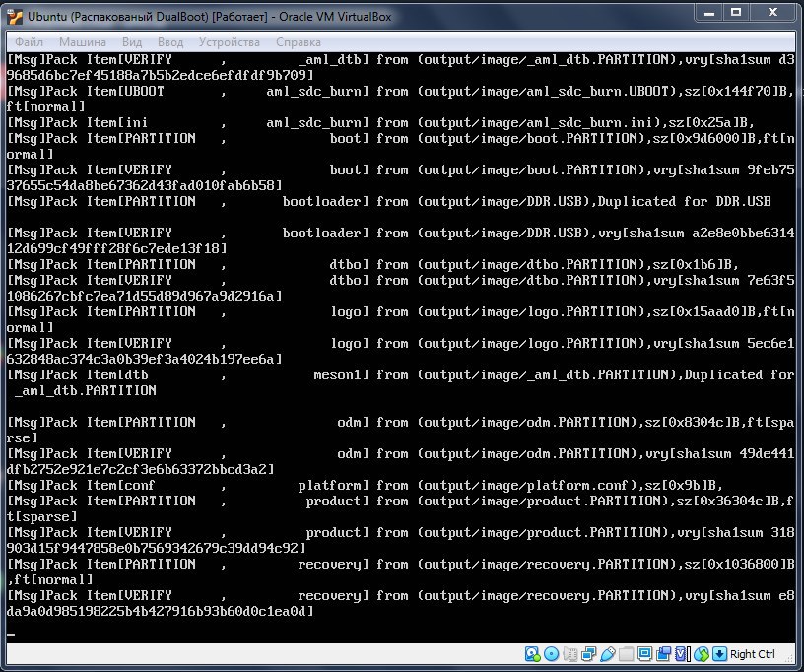Click the item name meson1
The image size is (804, 672).
pyautogui.click(x=337, y=375)
